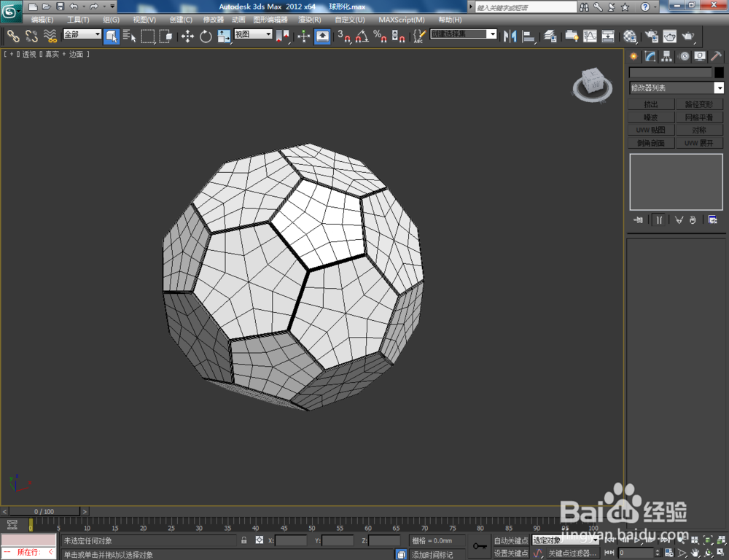729x560 pixels.
Task: Click the 对称 modifier button
Action: [x=699, y=130]
